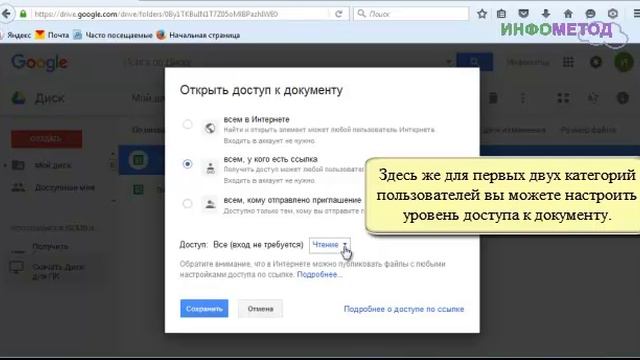Open 'Начальная страница' bookmark
Screen dimensions: 640x360
click(198, 35)
